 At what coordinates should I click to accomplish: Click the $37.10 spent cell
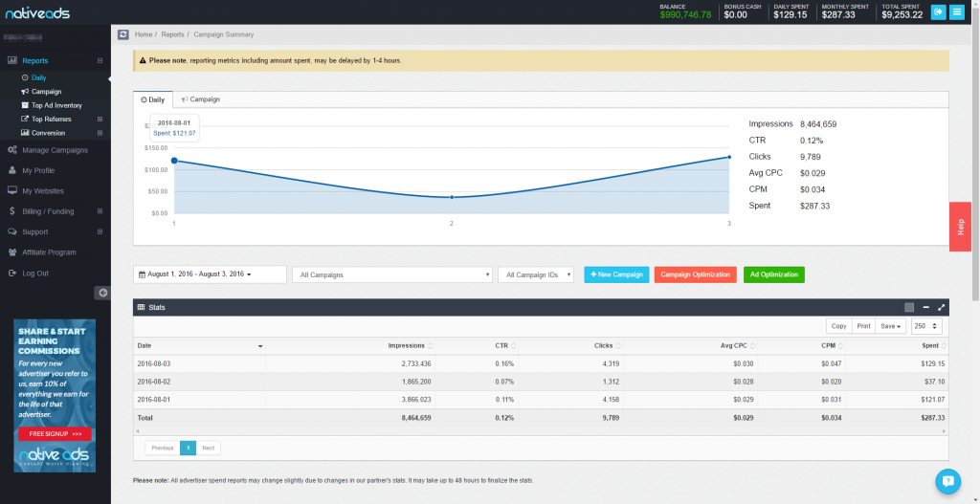coord(897,382)
